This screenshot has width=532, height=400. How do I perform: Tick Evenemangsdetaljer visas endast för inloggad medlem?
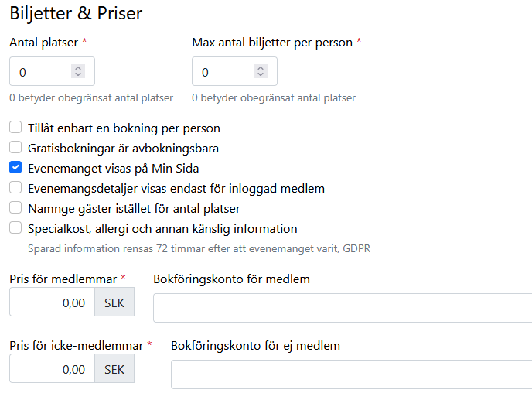15,187
